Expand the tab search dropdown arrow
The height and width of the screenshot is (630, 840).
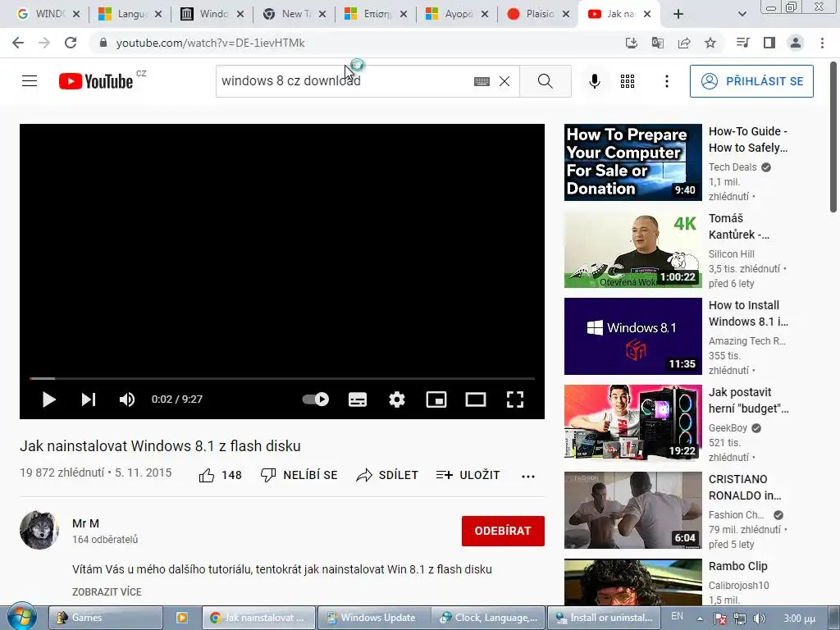point(742,14)
